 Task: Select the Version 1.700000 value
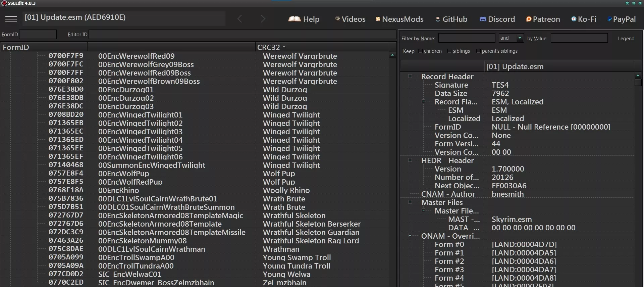(x=507, y=169)
